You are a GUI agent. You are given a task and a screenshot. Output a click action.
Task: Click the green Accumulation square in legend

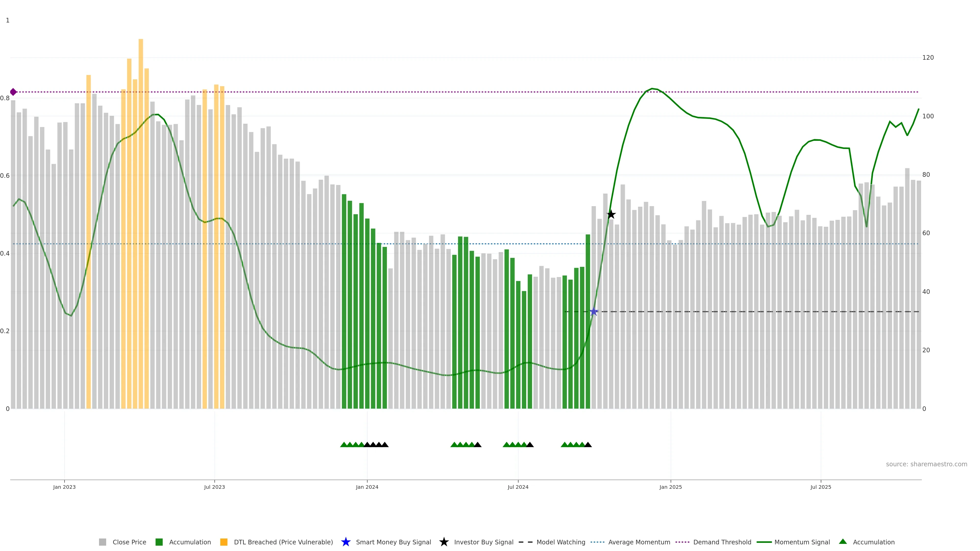click(x=159, y=542)
